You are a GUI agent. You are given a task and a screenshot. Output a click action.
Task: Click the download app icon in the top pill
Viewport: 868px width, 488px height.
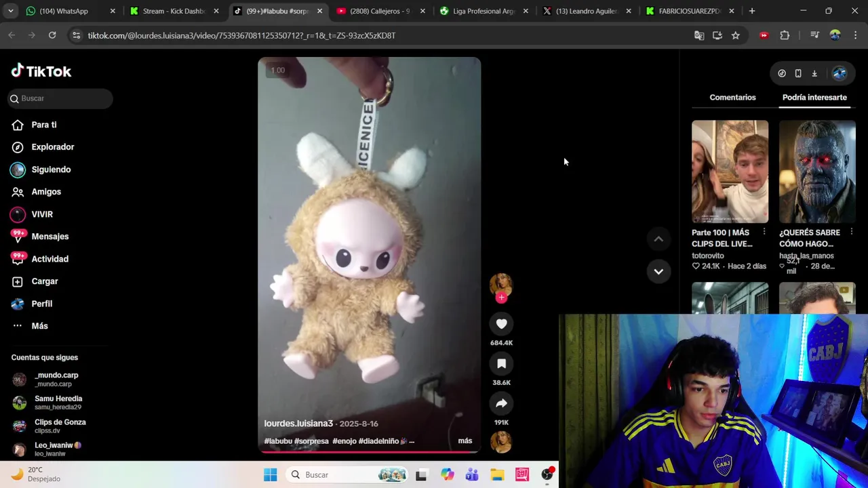click(814, 73)
